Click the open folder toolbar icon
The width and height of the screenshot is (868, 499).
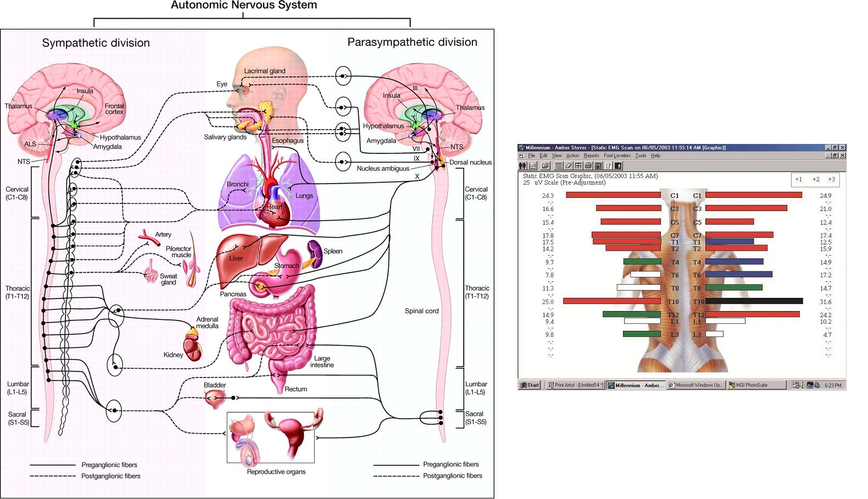[545, 165]
